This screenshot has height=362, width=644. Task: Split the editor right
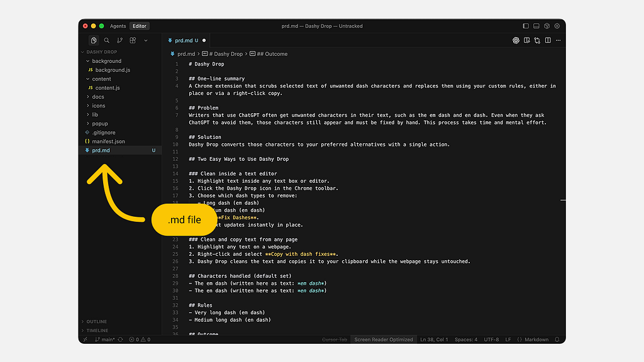548,40
